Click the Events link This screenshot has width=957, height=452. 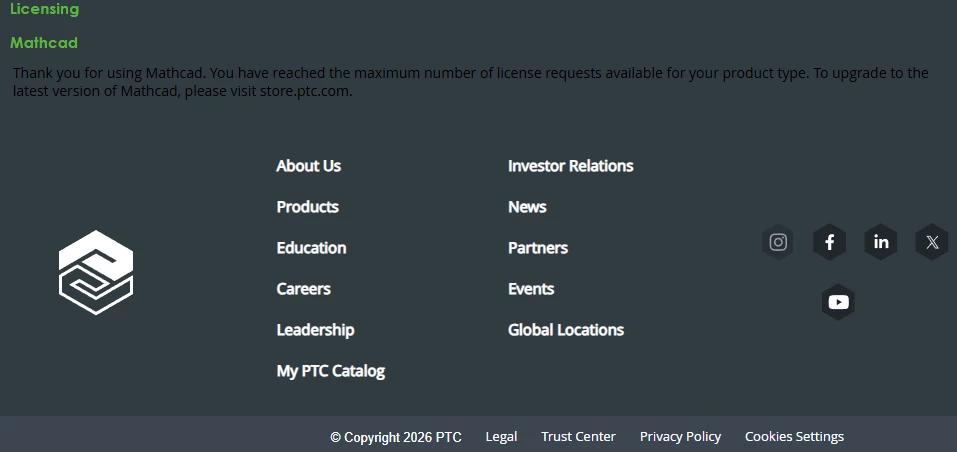pos(530,289)
